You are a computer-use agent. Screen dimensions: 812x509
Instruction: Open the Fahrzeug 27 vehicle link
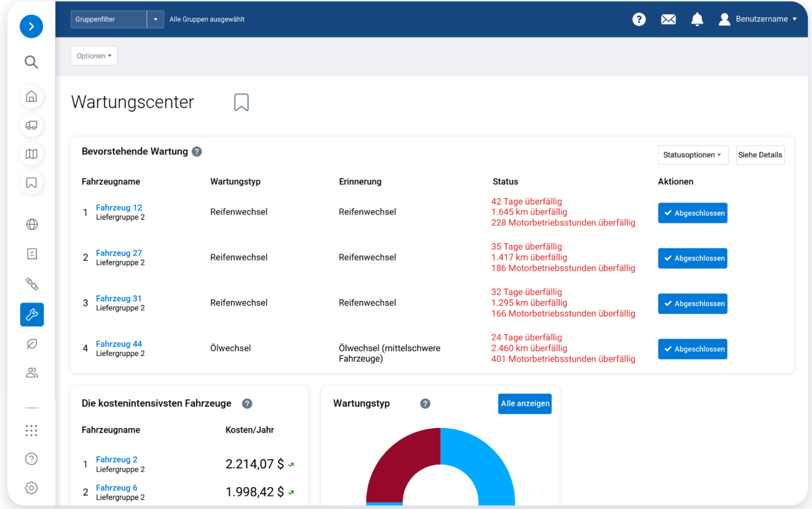click(119, 252)
